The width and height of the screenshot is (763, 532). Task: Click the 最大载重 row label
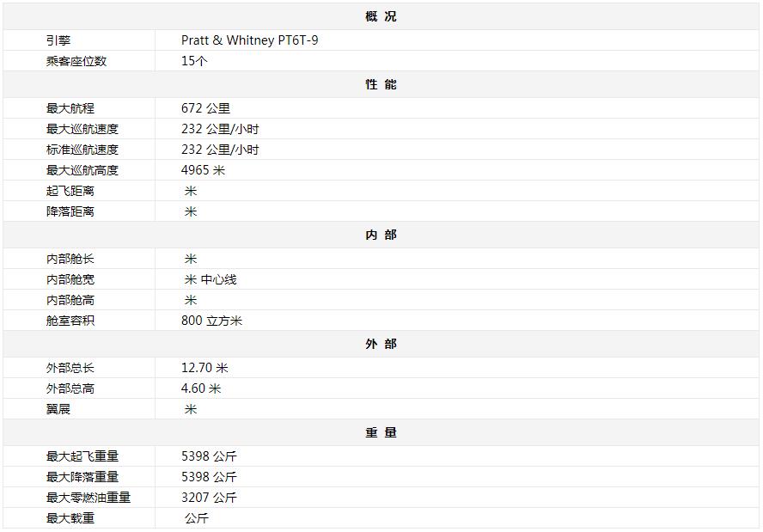point(70,518)
